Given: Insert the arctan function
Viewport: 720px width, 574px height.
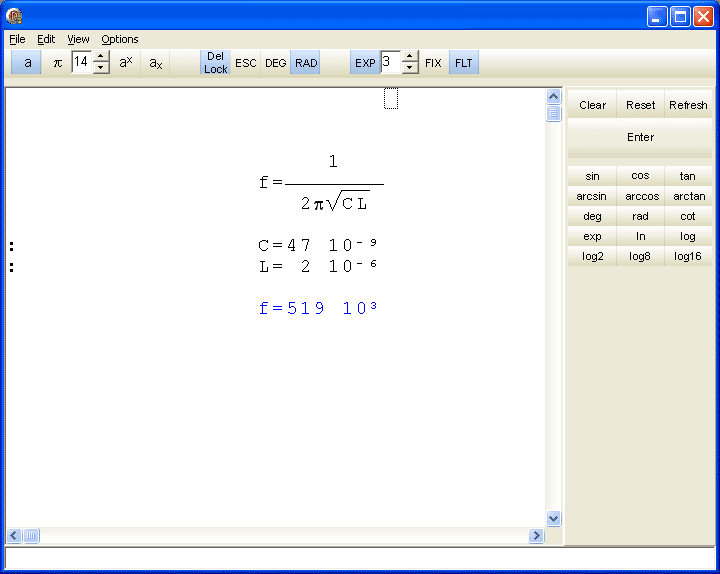Looking at the screenshot, I should point(688,196).
